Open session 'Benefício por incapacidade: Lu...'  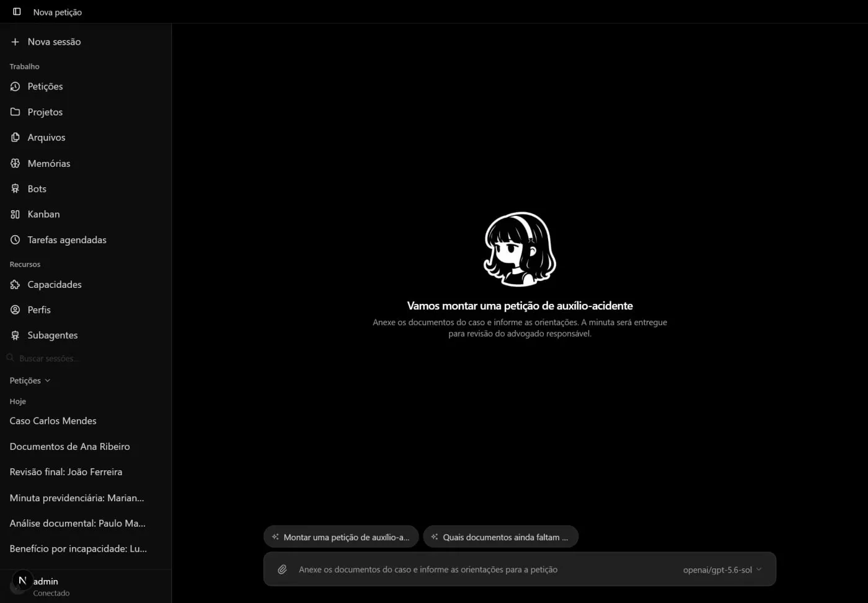(86, 548)
